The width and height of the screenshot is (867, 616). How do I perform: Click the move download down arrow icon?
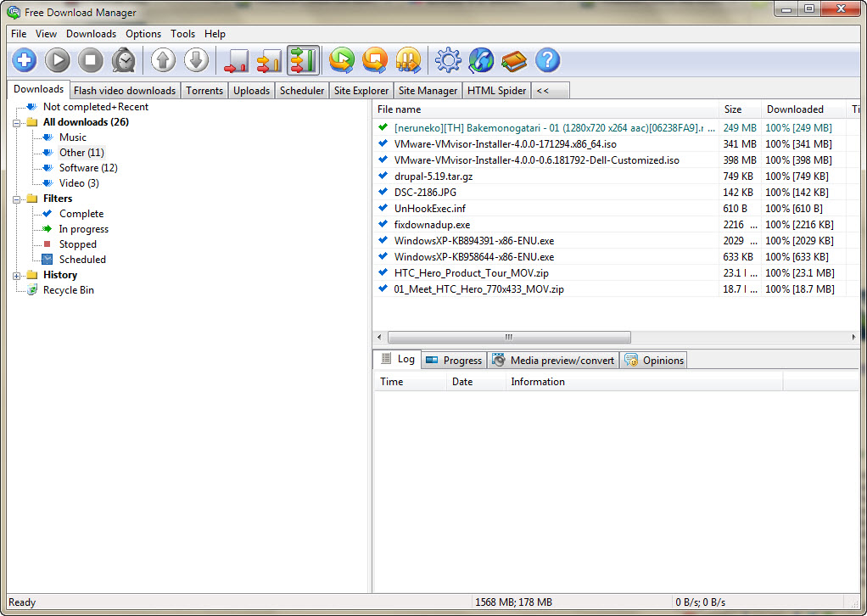(196, 59)
